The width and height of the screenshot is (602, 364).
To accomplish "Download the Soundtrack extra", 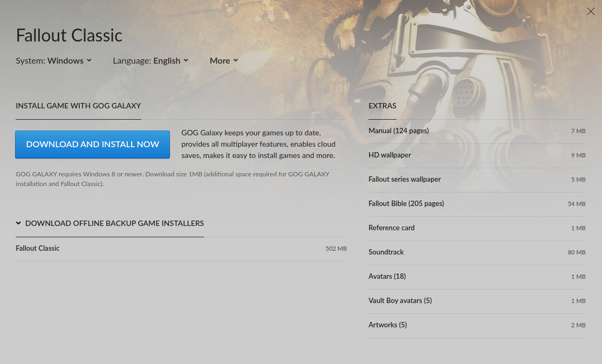I will (477, 252).
